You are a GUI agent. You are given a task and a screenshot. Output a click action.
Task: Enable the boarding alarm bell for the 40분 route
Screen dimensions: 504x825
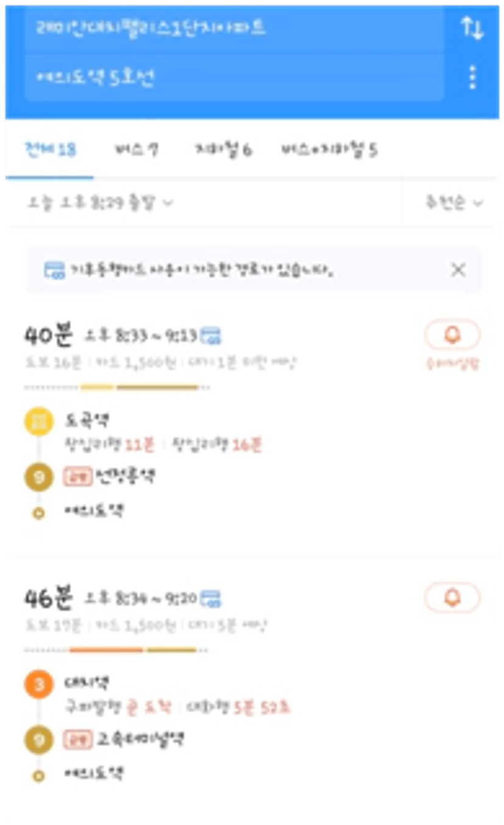452,335
